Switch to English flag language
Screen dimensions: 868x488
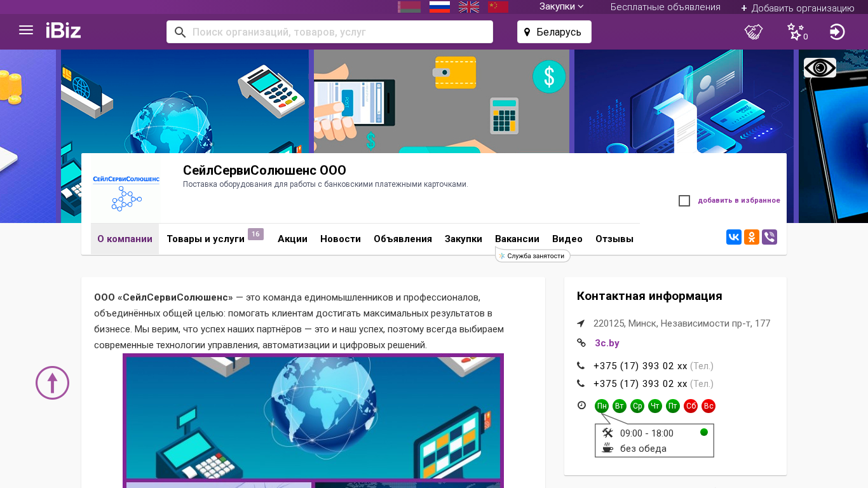(x=469, y=7)
